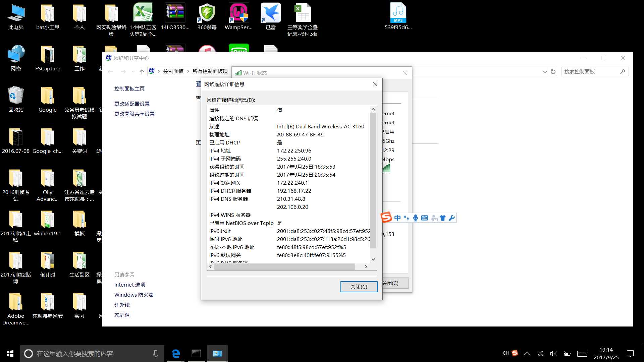Switch Sogou input to Chinese/English mode
The width and height of the screenshot is (644, 362).
pos(397,218)
